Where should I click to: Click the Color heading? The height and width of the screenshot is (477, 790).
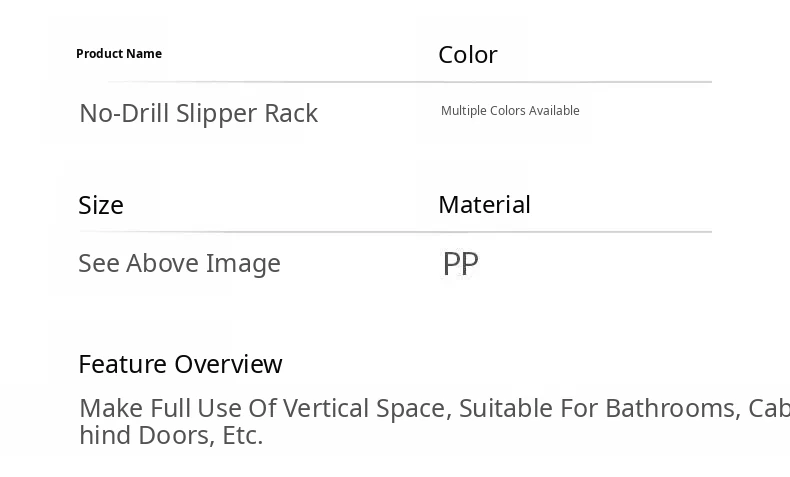(x=467, y=55)
